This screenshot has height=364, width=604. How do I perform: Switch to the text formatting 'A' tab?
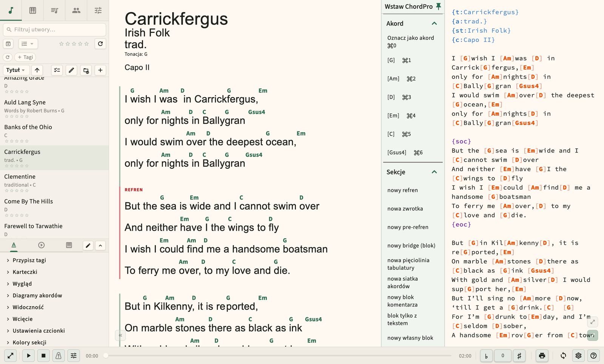(14, 245)
